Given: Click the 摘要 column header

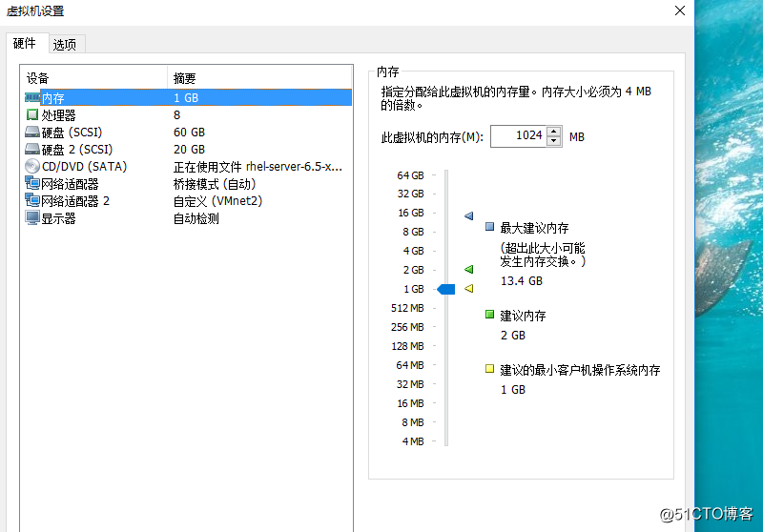Looking at the screenshot, I should (x=259, y=78).
